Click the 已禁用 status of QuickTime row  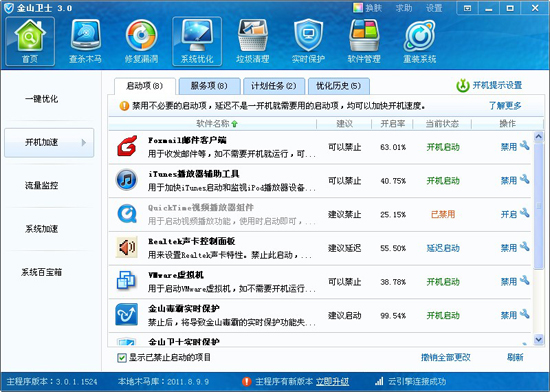click(x=443, y=214)
